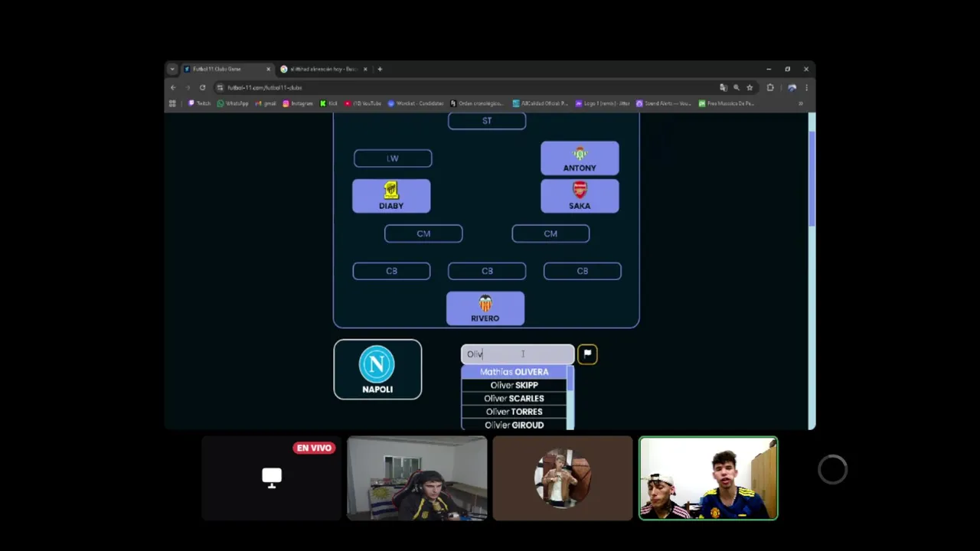This screenshot has width=980, height=551.
Task: Click the SAKA player card
Action: (580, 196)
